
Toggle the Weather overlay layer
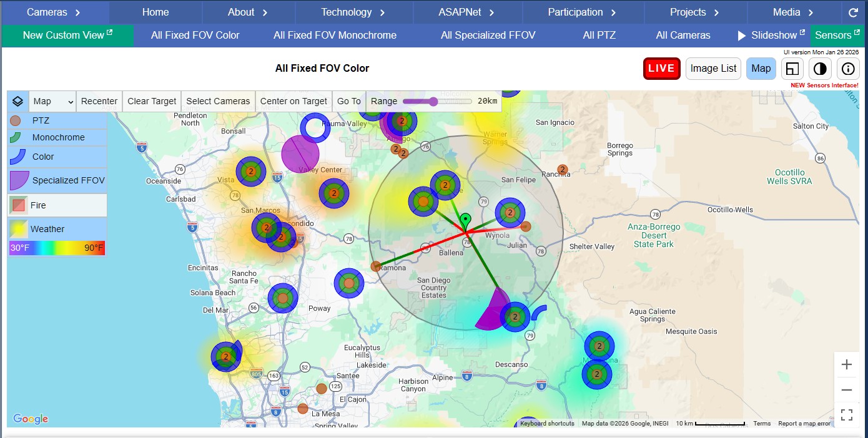tap(57, 229)
